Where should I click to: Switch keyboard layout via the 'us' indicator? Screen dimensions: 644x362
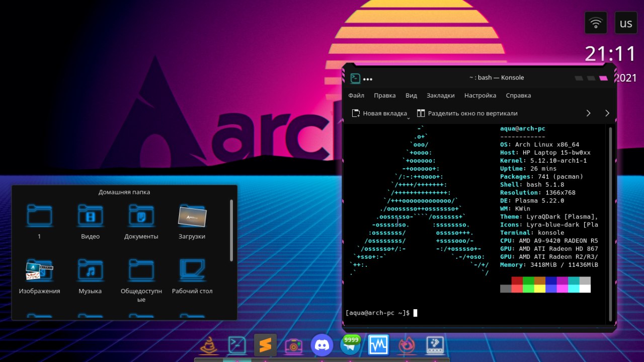626,23
